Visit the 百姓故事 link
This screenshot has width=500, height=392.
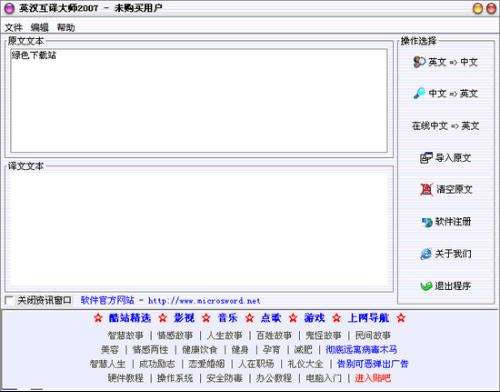(x=274, y=335)
